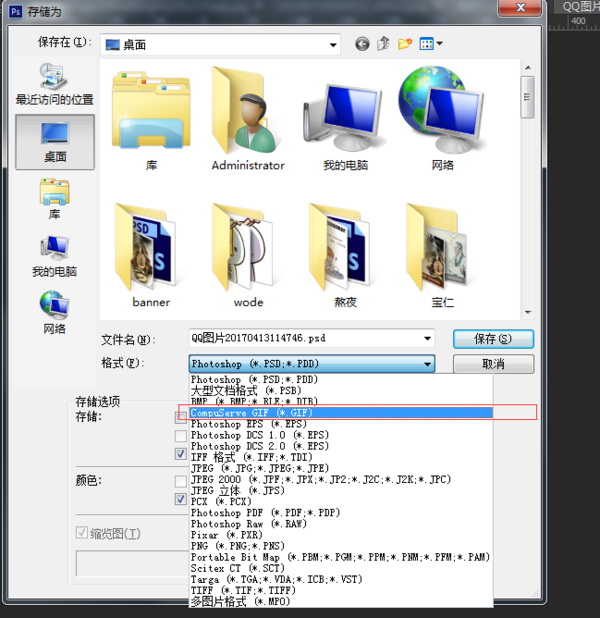Select the Administrator folder
Image resolution: width=600 pixels, height=618 pixels.
pos(248,119)
